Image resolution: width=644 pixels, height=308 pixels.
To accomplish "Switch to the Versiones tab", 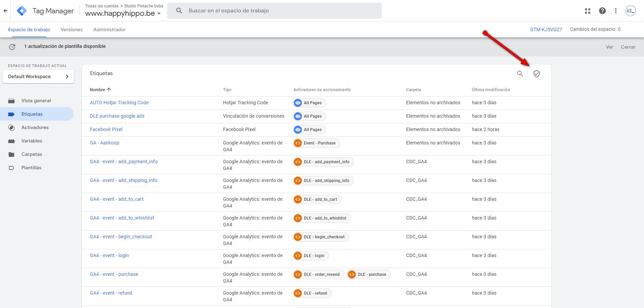I will (x=71, y=29).
